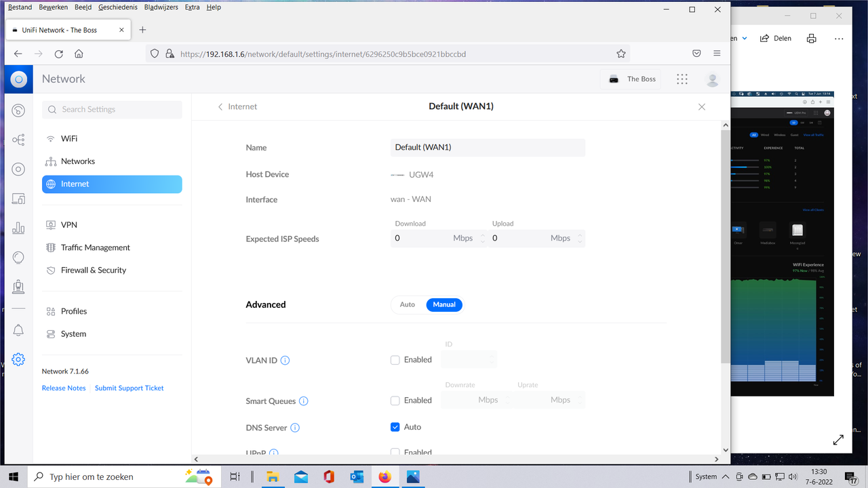Open Extra menu
This screenshot has height=488, width=868.
192,7
